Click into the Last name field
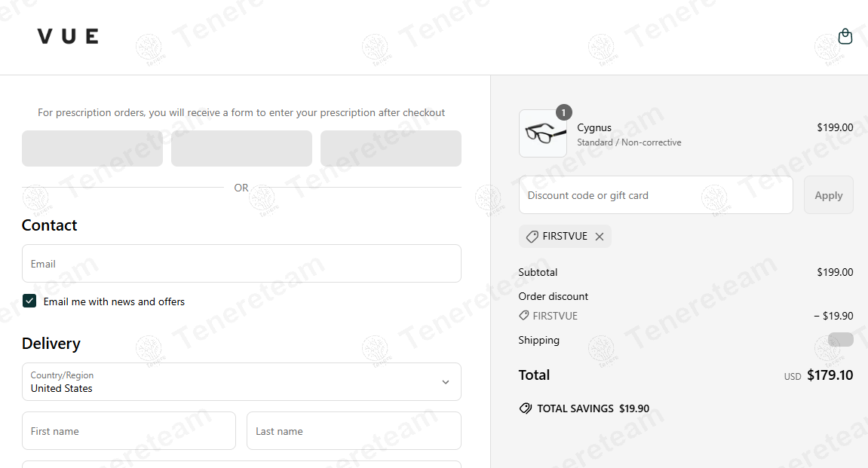The width and height of the screenshot is (868, 468). tap(354, 431)
